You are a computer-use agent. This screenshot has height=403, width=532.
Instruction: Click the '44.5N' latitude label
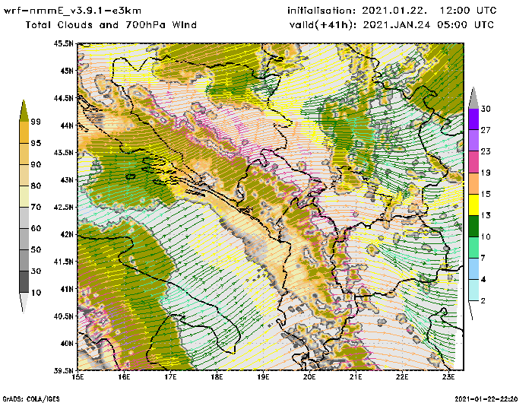coord(64,98)
